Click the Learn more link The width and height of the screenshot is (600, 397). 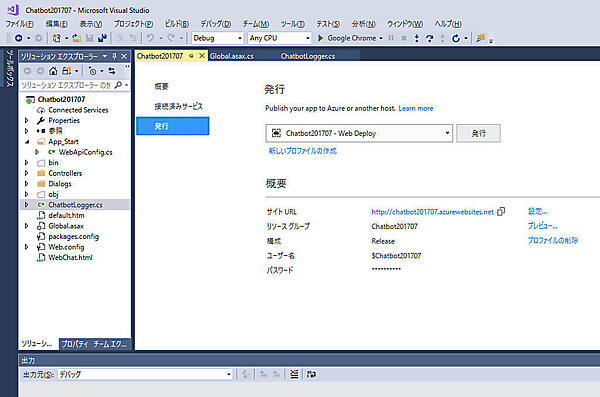(x=416, y=108)
